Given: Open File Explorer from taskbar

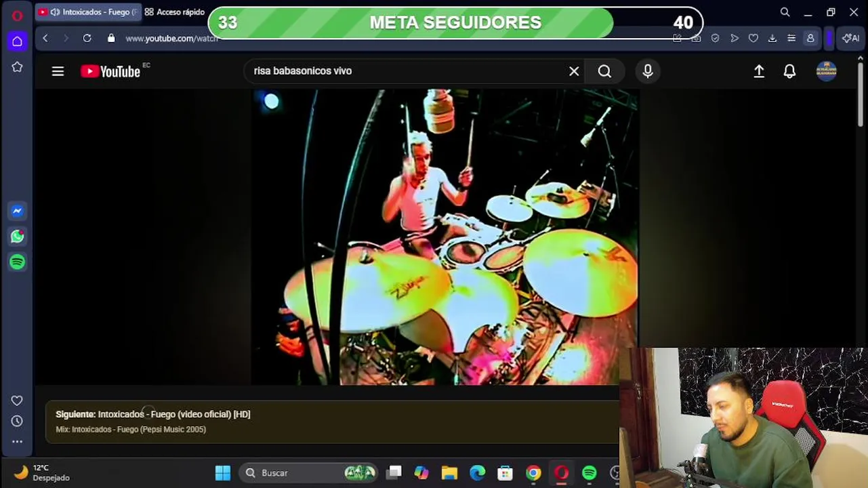Looking at the screenshot, I should tap(449, 473).
